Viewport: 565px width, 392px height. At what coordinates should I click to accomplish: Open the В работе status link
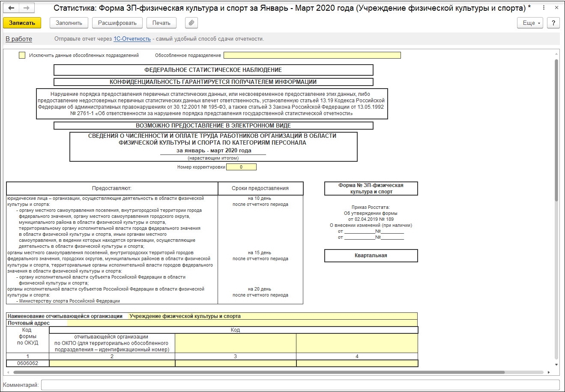(x=19, y=39)
